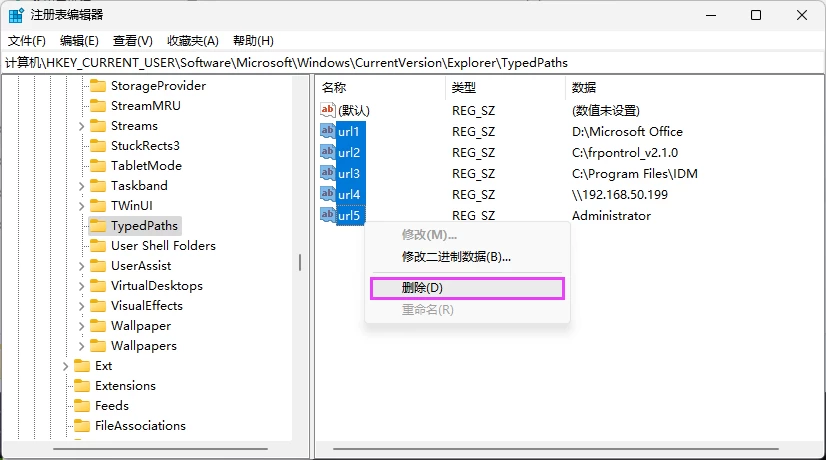Click the string value icon beside url4
This screenshot has height=460, width=826.
pyautogui.click(x=328, y=194)
